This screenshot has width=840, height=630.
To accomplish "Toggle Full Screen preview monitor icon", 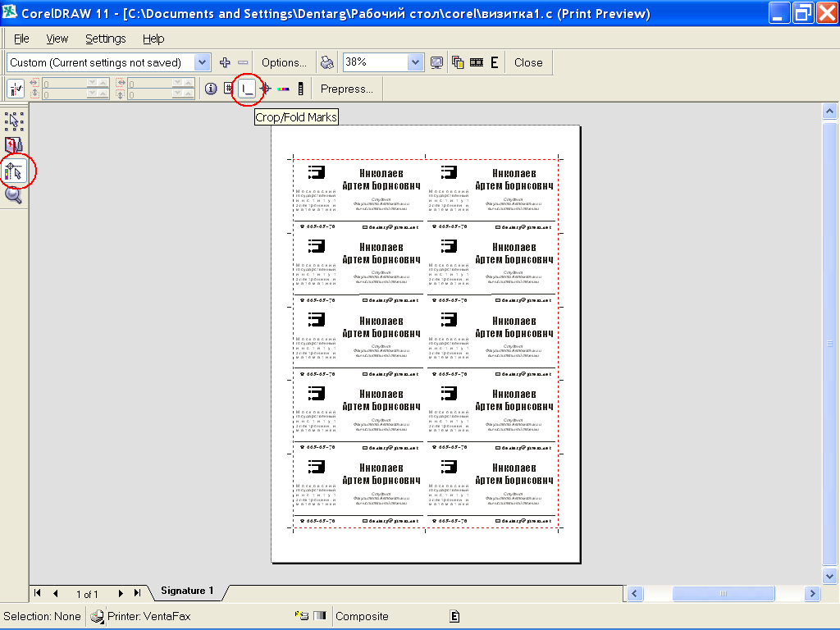I will 436,62.
